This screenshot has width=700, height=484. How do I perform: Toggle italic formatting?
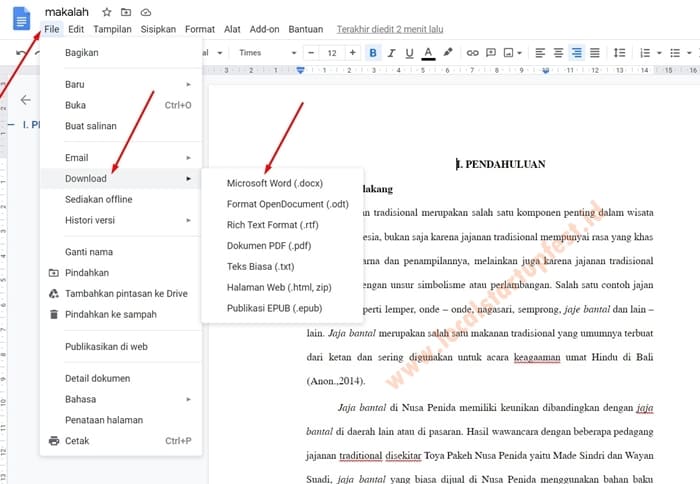click(391, 53)
